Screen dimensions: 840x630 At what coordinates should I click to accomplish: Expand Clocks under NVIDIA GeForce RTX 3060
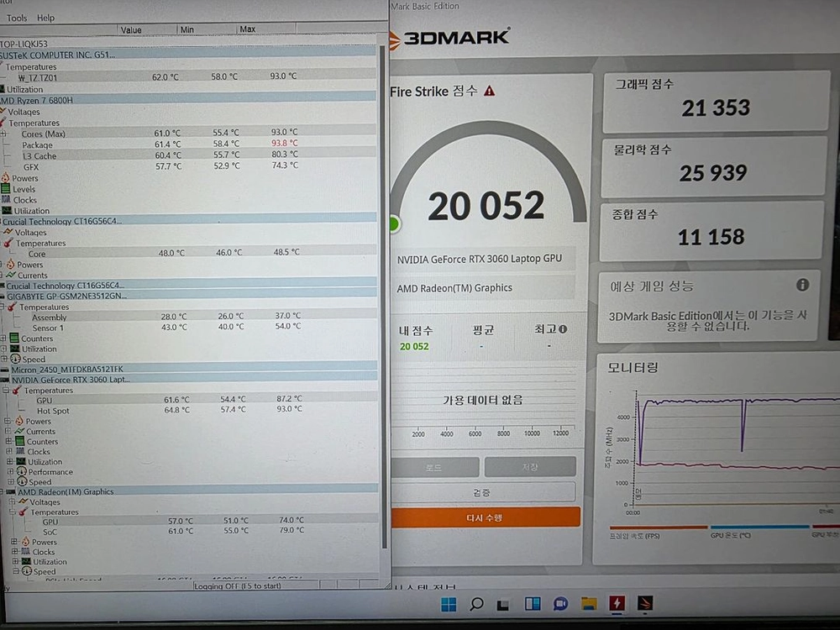pyautogui.click(x=9, y=451)
